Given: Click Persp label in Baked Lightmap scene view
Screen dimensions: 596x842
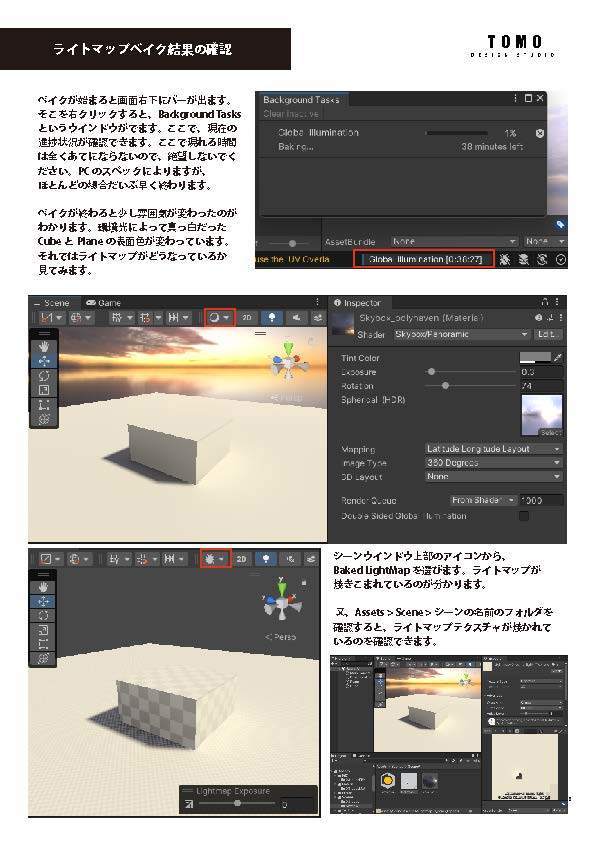Looking at the screenshot, I should click(280, 637).
